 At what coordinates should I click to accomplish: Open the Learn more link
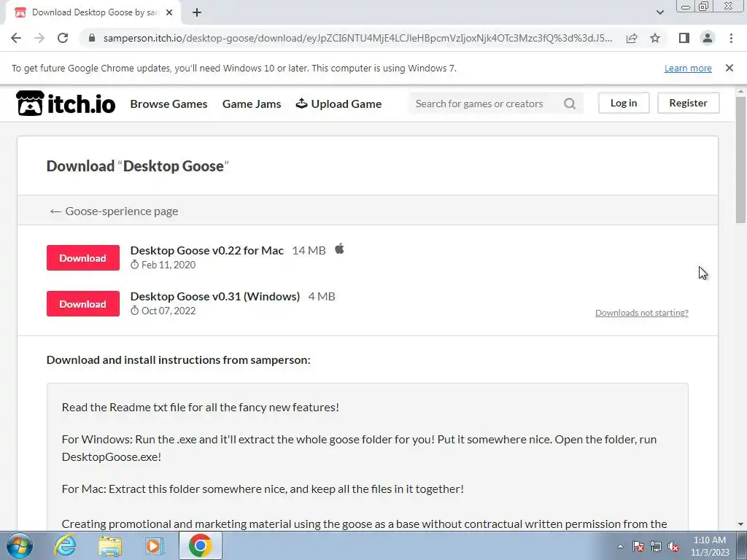(688, 68)
